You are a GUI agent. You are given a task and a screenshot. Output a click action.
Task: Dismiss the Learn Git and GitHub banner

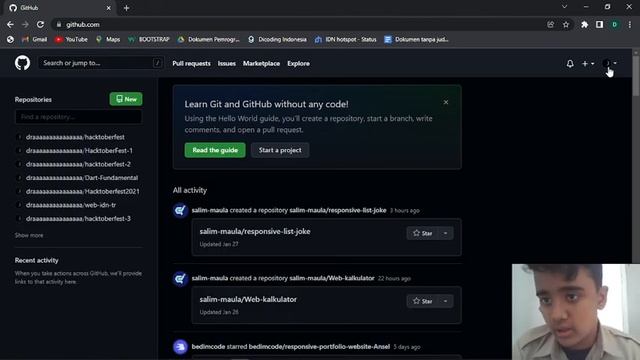[446, 102]
